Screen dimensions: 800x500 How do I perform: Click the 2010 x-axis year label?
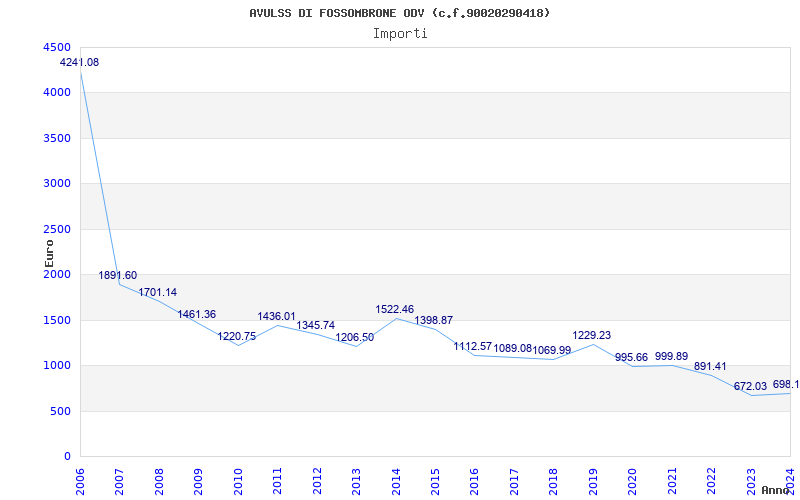click(x=238, y=482)
